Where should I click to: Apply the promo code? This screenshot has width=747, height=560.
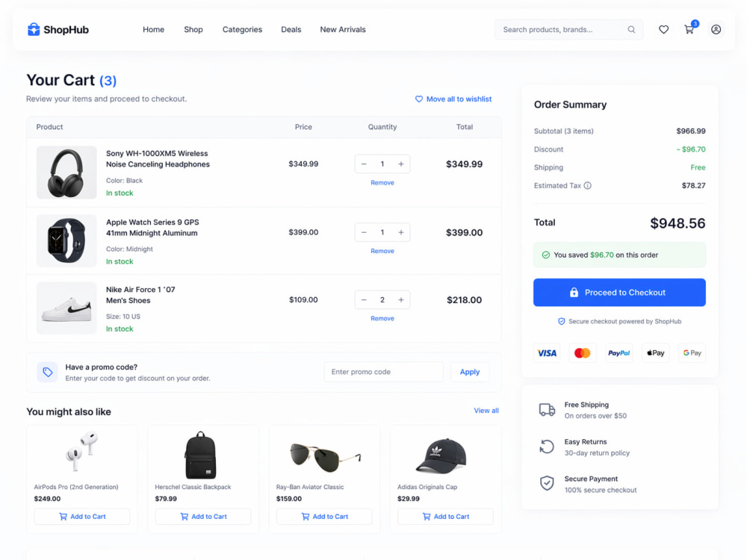click(470, 372)
